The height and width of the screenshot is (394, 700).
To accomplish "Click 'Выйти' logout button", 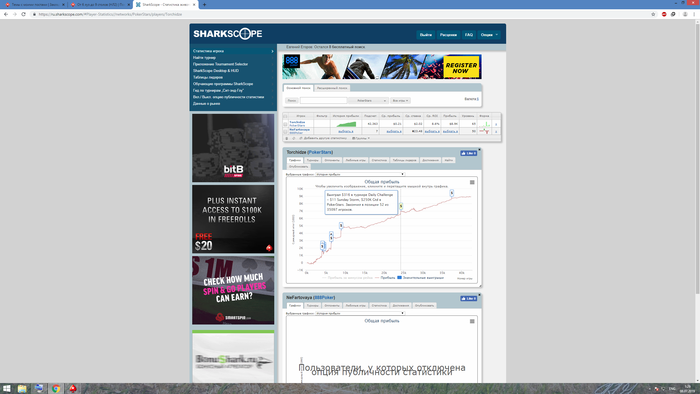I will tap(425, 35).
